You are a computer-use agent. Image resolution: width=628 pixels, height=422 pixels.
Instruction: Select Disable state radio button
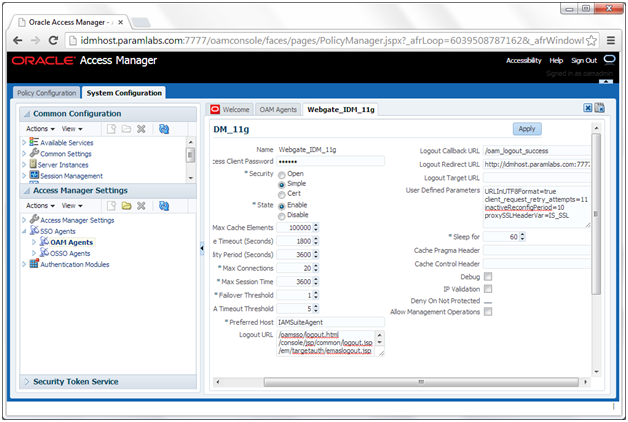pyautogui.click(x=282, y=216)
